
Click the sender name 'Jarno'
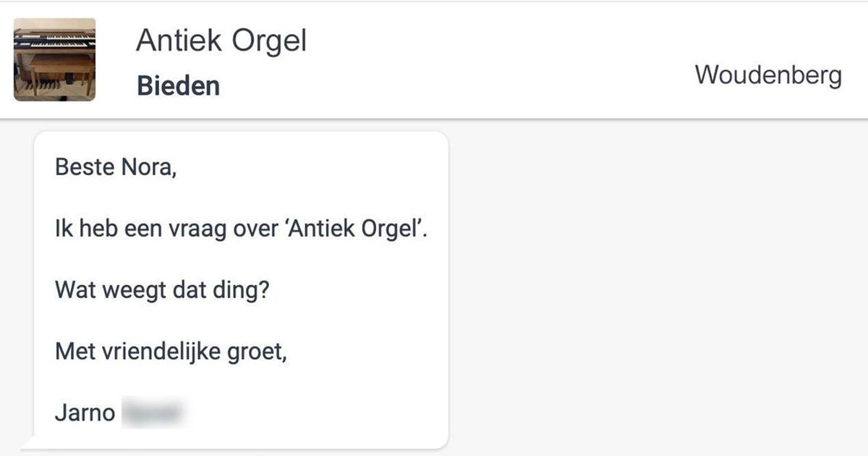(x=85, y=413)
